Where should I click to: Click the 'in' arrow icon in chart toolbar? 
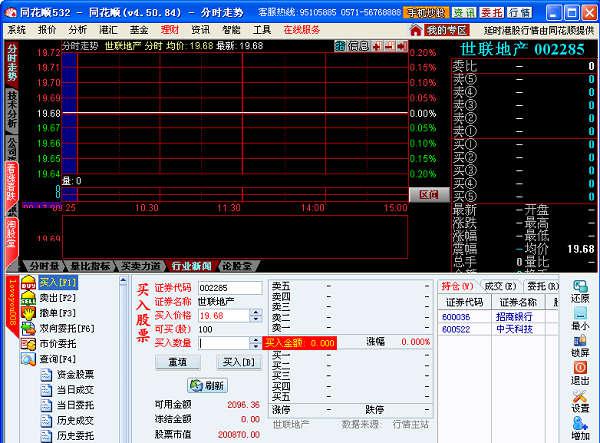pyautogui.click(x=377, y=46)
